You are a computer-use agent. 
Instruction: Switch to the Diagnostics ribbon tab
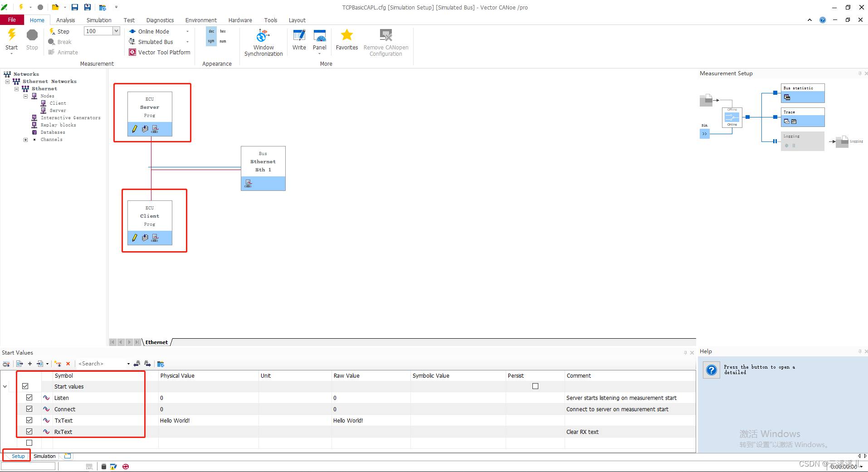tap(160, 20)
